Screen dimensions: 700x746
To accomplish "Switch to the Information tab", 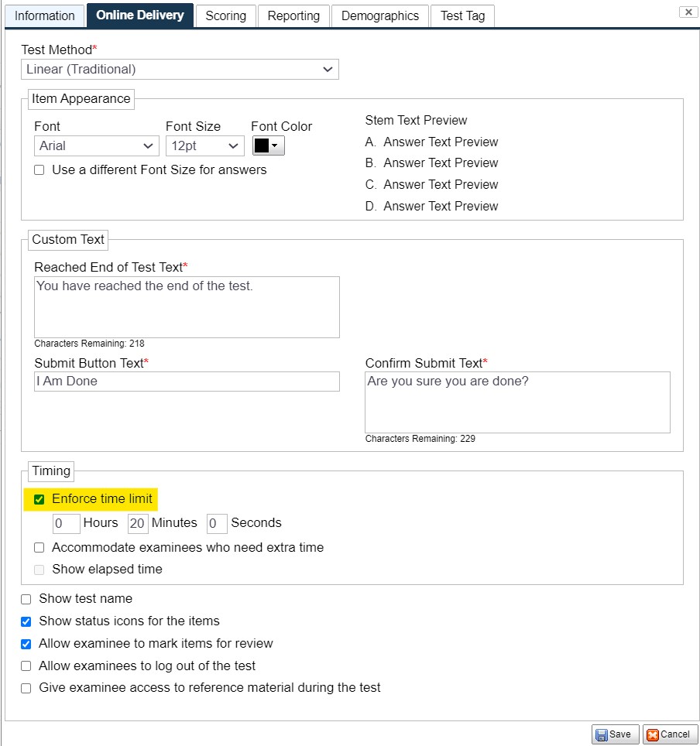I will [x=45, y=15].
